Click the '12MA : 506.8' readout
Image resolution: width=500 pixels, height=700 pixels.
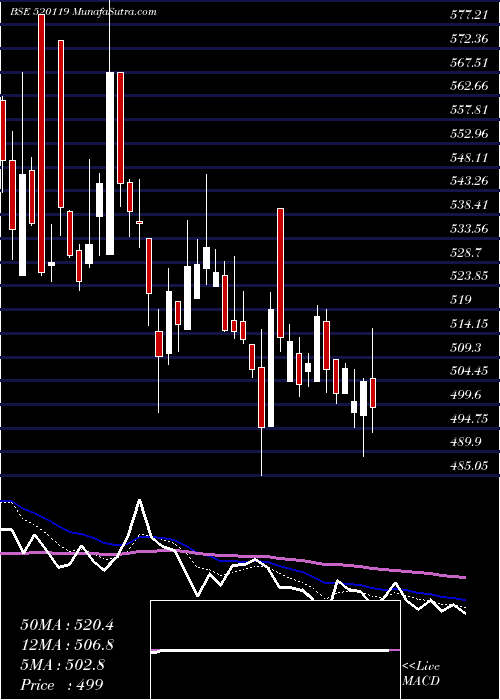tap(67, 645)
